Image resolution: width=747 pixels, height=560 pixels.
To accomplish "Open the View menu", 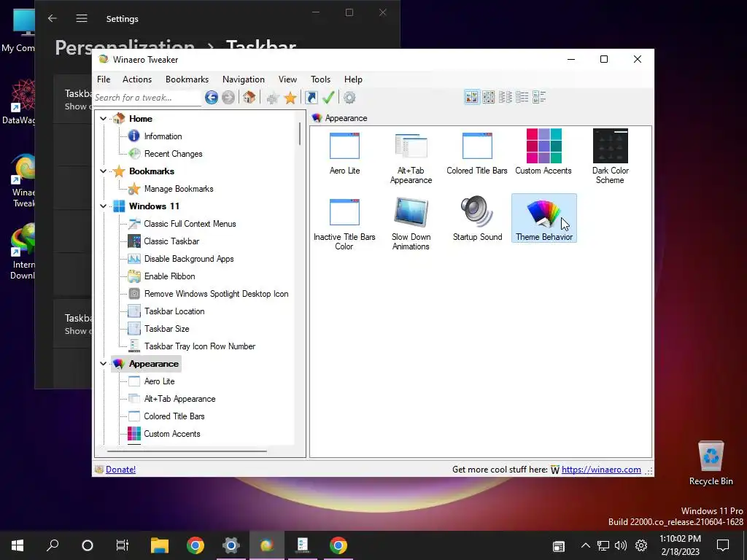I will [x=287, y=79].
